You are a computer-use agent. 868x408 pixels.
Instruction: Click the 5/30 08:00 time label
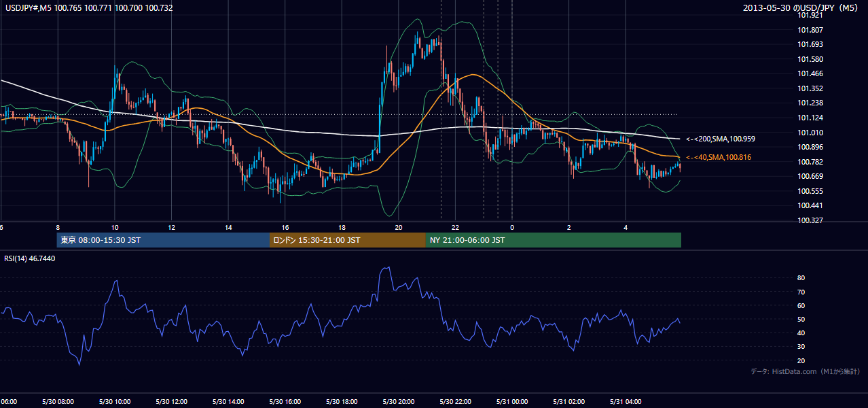(58, 401)
